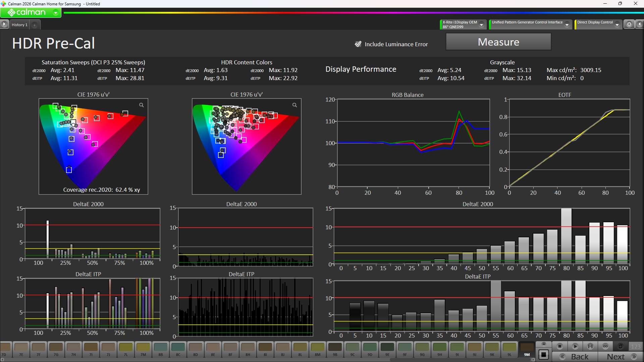Click magnifier on Saturation Sweeps CIE chart
The width and height of the screenshot is (644, 362).
click(142, 105)
